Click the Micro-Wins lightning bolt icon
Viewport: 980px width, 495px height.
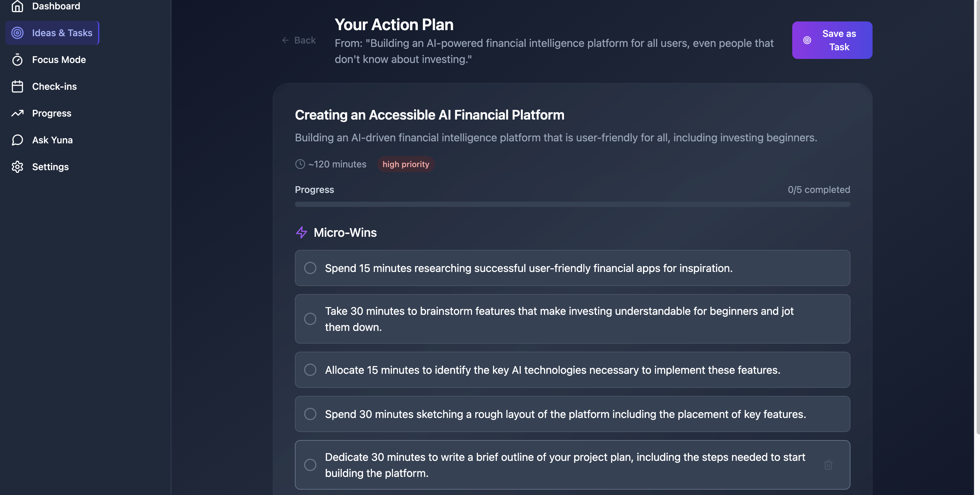(301, 232)
